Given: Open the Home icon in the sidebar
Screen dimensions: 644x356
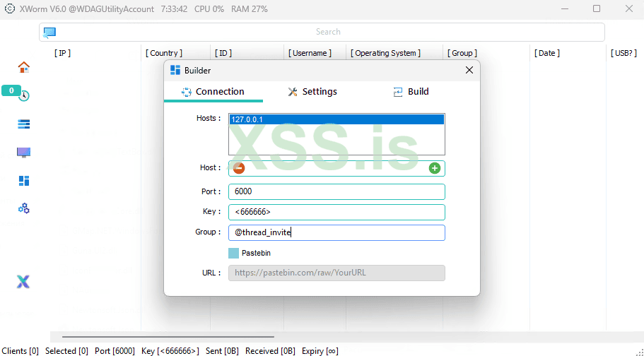Looking at the screenshot, I should [x=24, y=67].
